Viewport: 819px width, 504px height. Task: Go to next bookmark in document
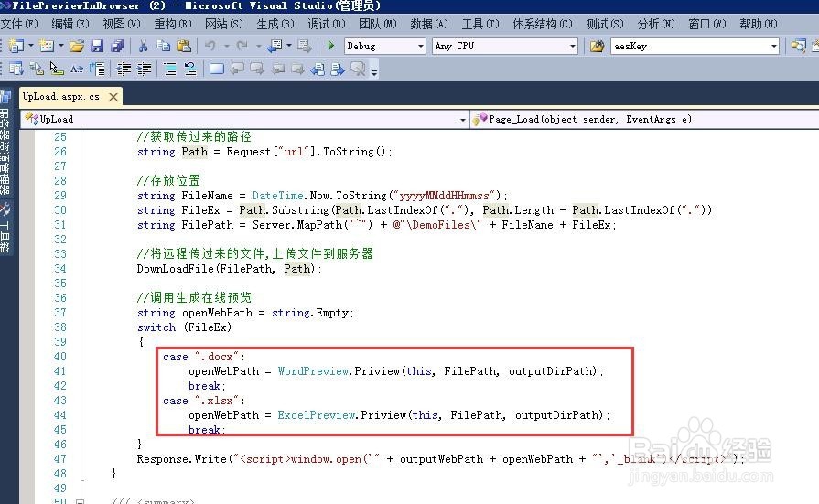point(338,69)
